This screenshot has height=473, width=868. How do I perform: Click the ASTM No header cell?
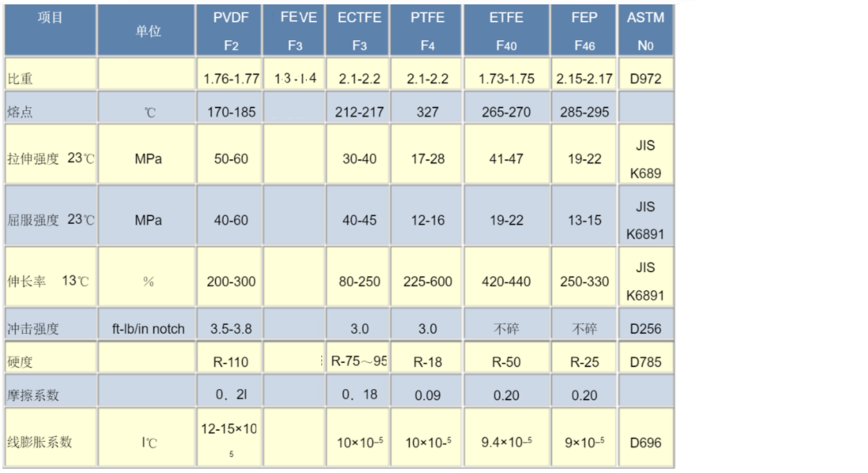(x=645, y=31)
